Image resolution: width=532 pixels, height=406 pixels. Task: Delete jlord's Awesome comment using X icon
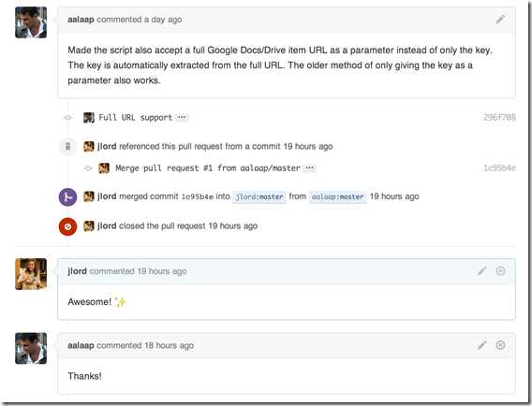click(x=500, y=270)
